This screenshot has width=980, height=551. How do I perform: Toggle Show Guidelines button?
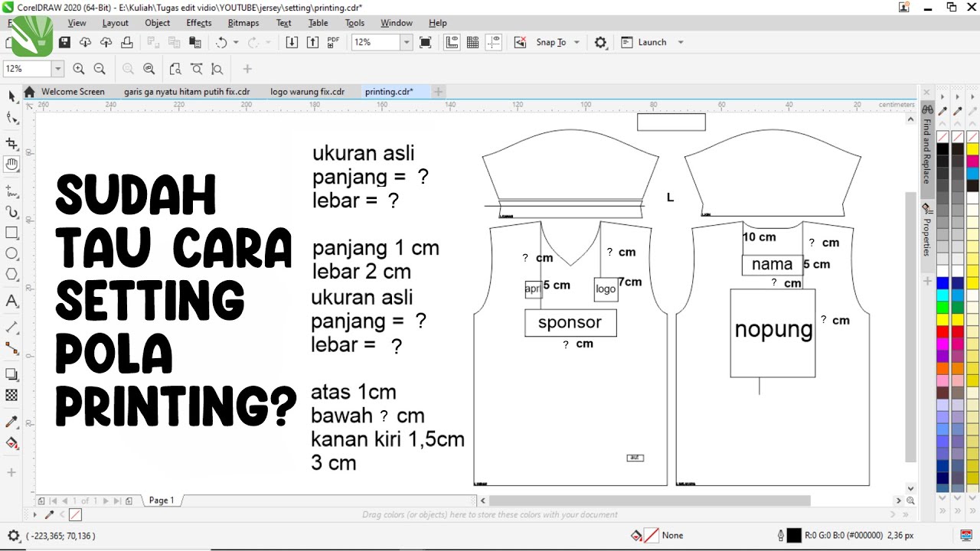494,42
